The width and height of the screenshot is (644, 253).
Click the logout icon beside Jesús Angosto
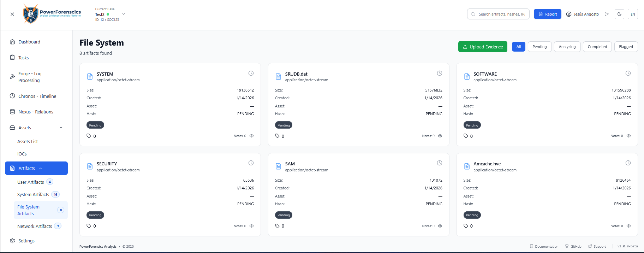[x=607, y=14]
